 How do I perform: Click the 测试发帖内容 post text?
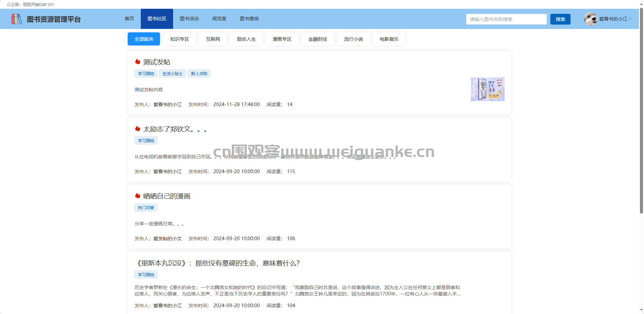[149, 90]
